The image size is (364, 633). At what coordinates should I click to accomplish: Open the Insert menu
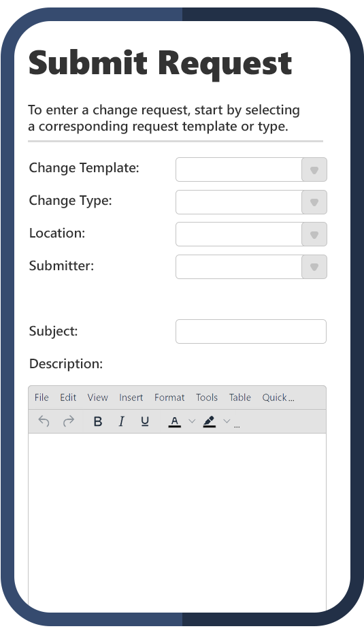pos(131,397)
